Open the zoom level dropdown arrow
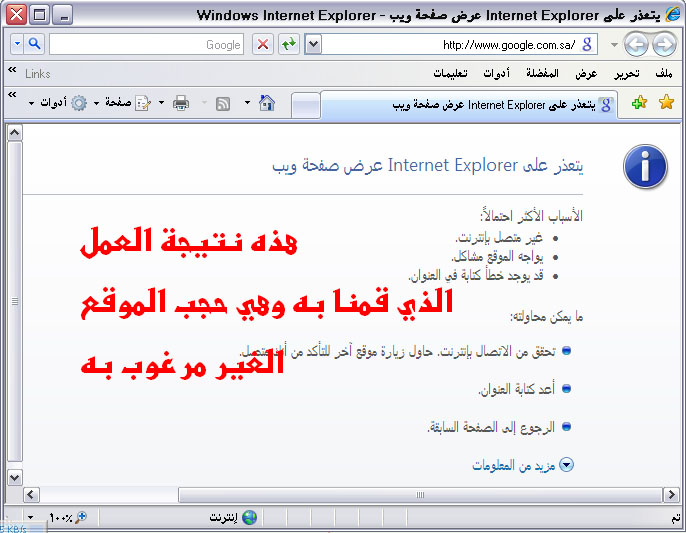686x533 pixels. [x=30, y=518]
